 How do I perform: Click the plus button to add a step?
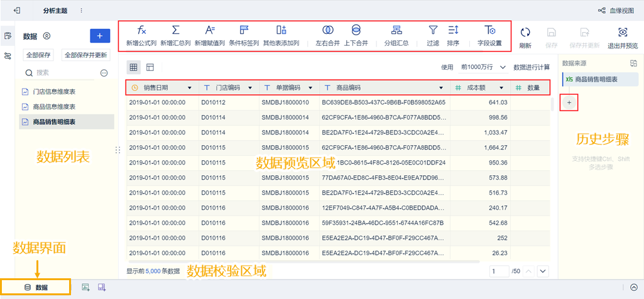[x=569, y=102]
